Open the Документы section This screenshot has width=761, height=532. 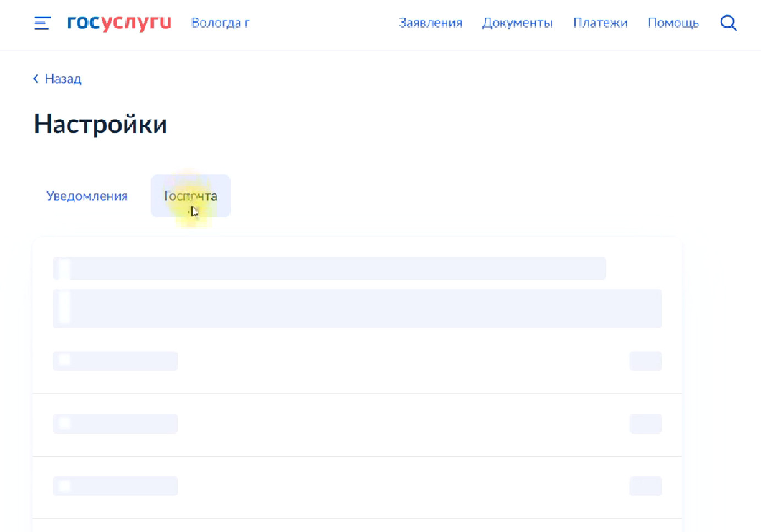click(x=517, y=23)
